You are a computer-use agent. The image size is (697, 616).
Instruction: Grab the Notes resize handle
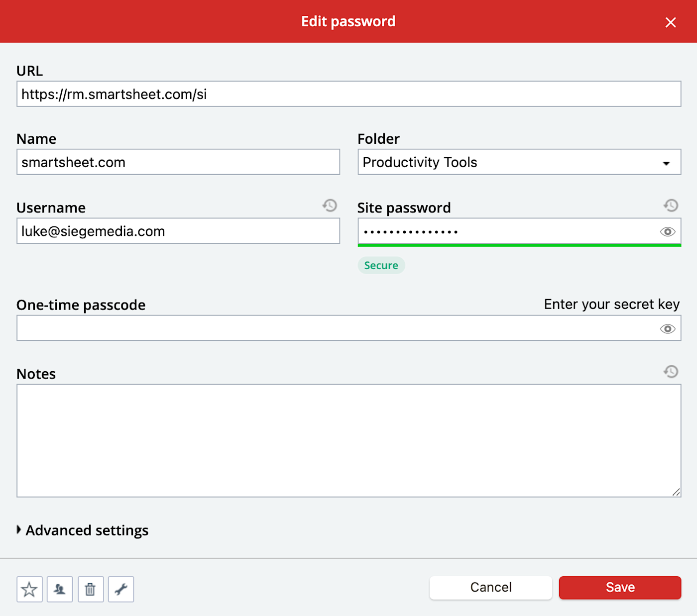[676, 492]
